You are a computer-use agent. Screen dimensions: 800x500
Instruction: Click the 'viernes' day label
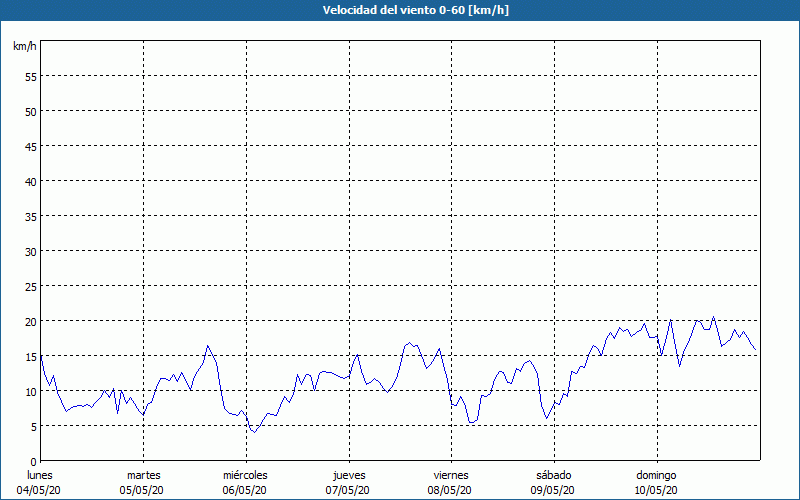pyautogui.click(x=451, y=475)
